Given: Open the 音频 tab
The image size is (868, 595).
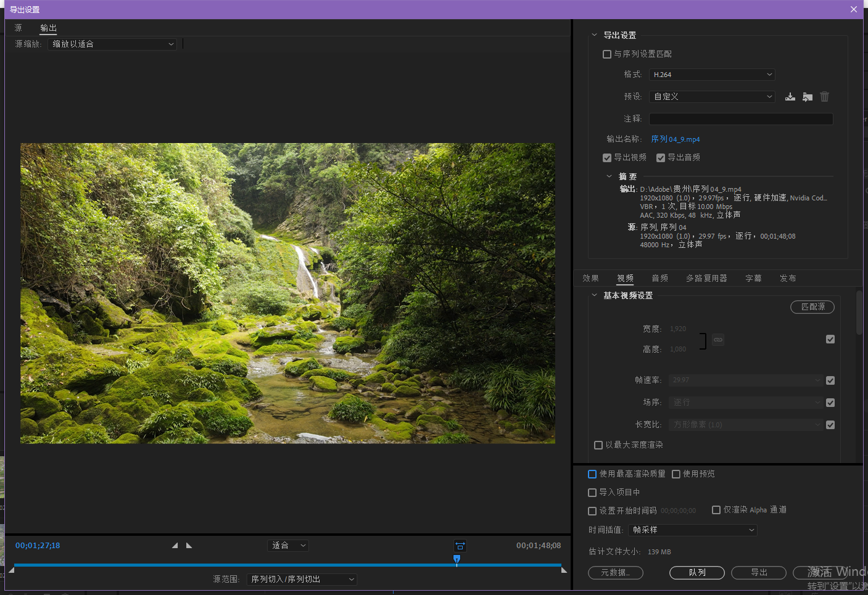Looking at the screenshot, I should (660, 279).
